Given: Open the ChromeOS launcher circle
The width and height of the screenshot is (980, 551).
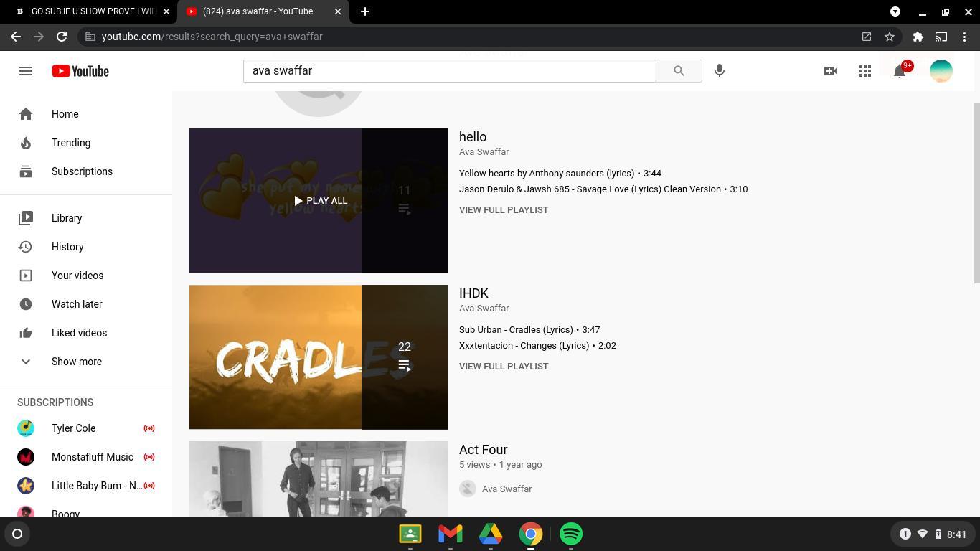Looking at the screenshot, I should [17, 534].
